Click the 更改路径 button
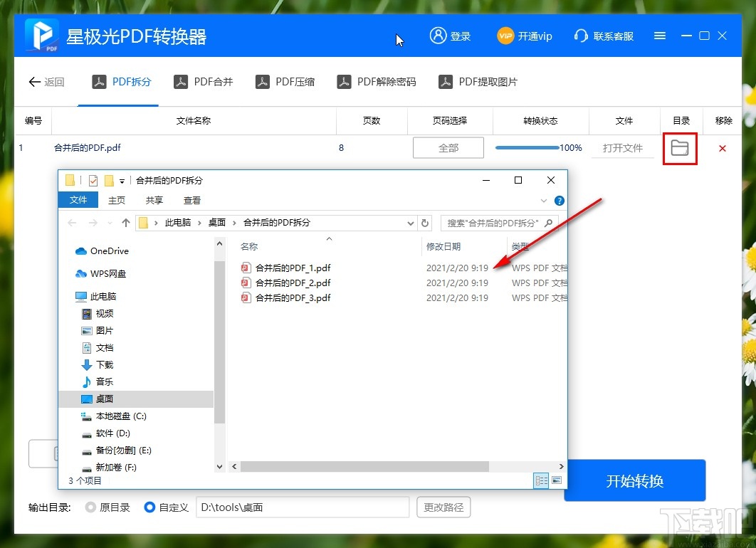Screen dimensions: 756x548 tap(443, 507)
